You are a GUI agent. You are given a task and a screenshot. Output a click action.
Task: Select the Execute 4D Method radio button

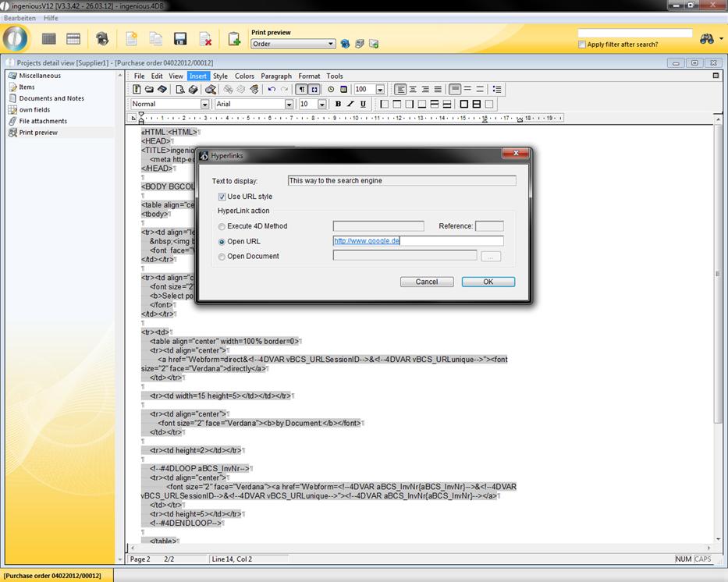222,226
